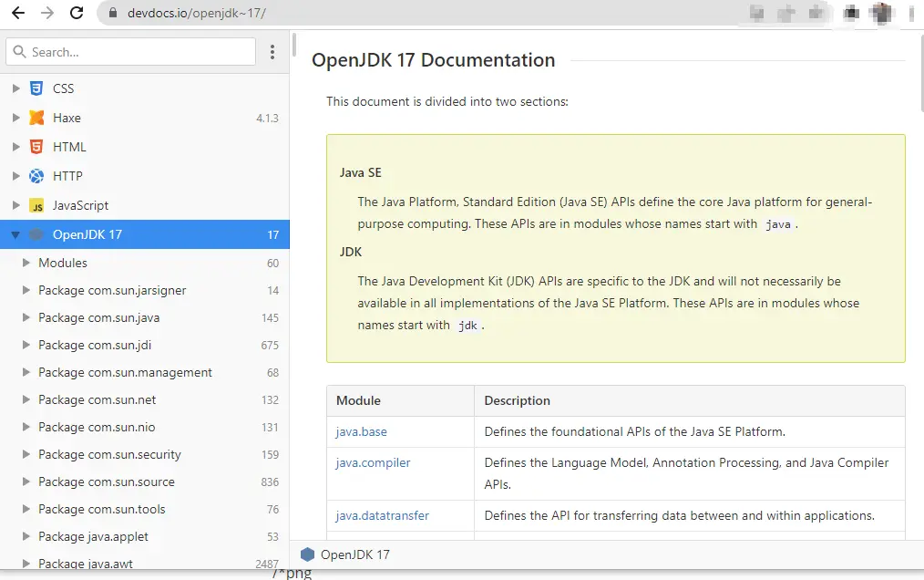This screenshot has height=580, width=924.
Task: Click the Description column header
Action: (x=517, y=400)
